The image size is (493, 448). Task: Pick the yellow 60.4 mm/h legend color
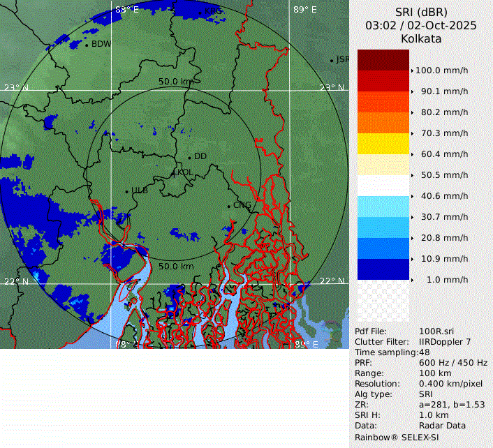coord(383,144)
